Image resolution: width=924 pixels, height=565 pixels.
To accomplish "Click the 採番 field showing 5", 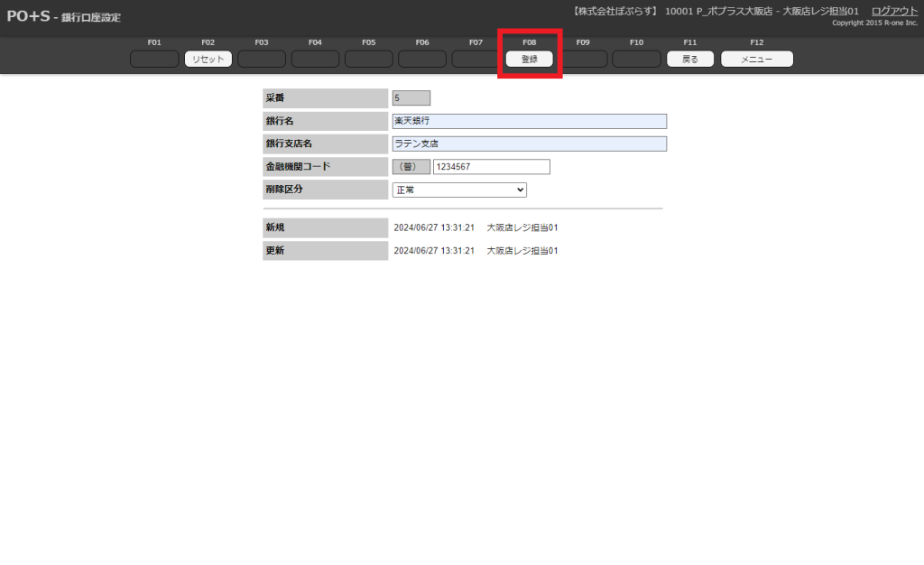I will click(x=411, y=98).
